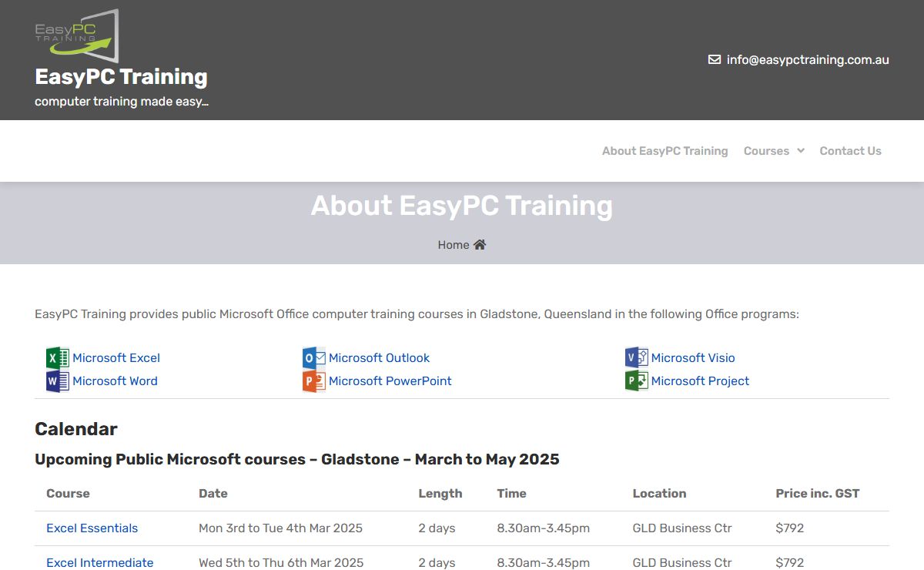
Task: Click the Price inc. GST column header
Action: coord(818,493)
